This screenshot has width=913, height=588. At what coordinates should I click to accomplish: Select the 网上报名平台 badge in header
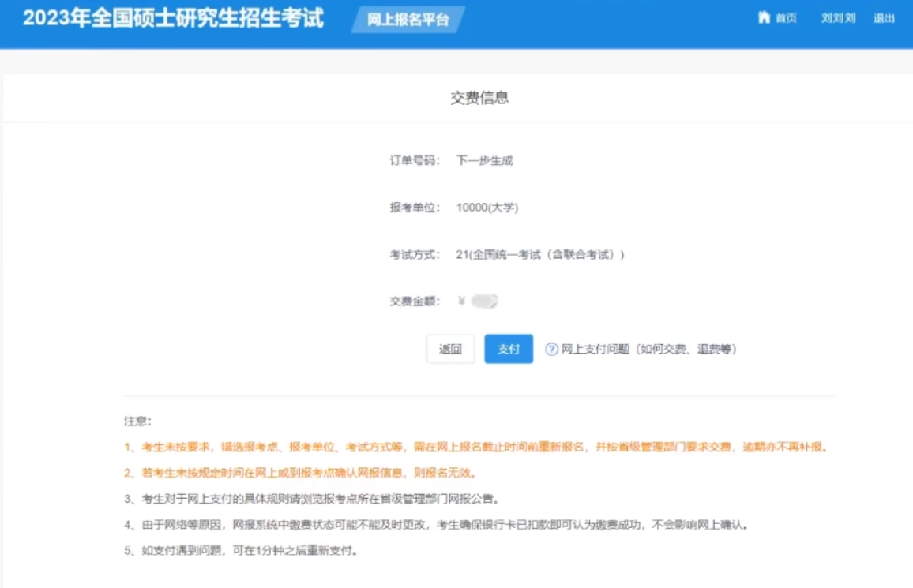coord(408,21)
